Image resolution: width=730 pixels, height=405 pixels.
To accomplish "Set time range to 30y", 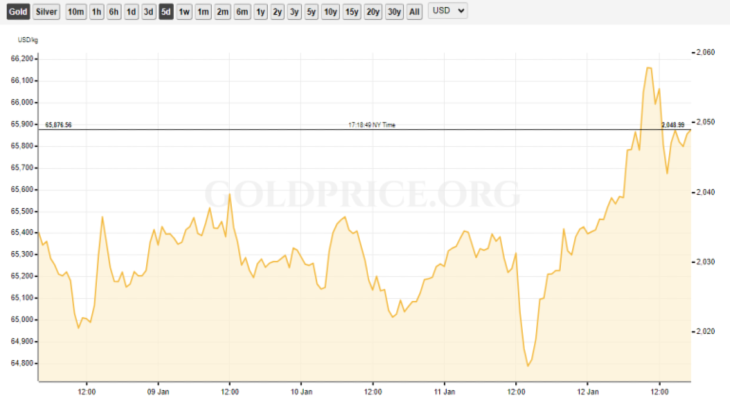I will (394, 12).
